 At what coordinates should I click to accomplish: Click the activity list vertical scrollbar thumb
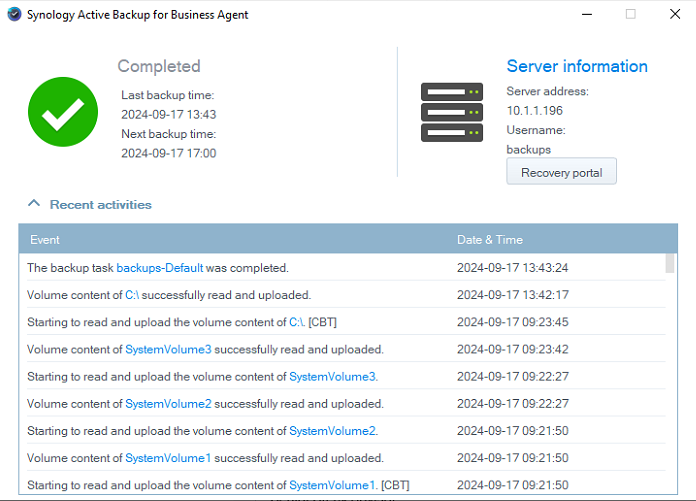pos(670,264)
